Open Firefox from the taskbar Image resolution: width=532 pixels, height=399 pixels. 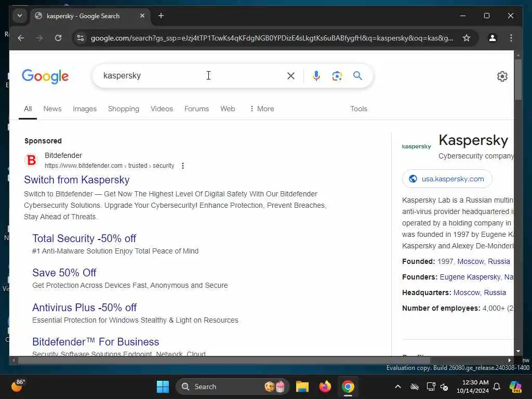[x=325, y=387]
